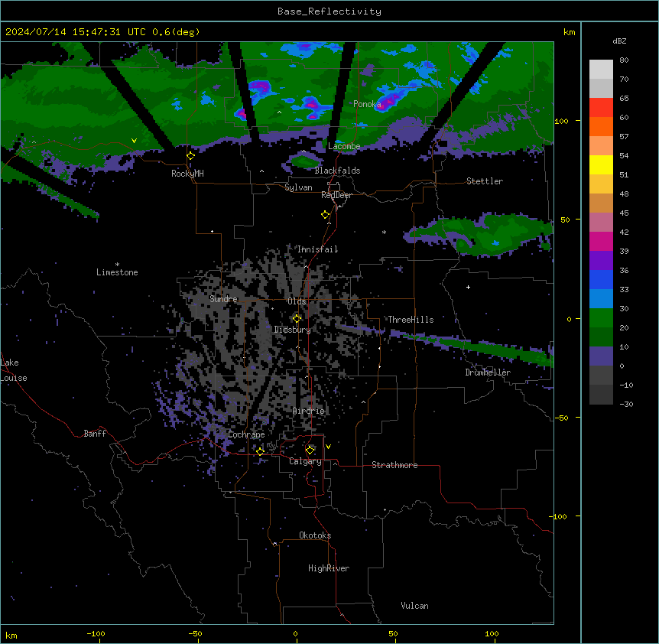
Task: Click the white plus marker north of Drumheller
Action: (x=468, y=287)
